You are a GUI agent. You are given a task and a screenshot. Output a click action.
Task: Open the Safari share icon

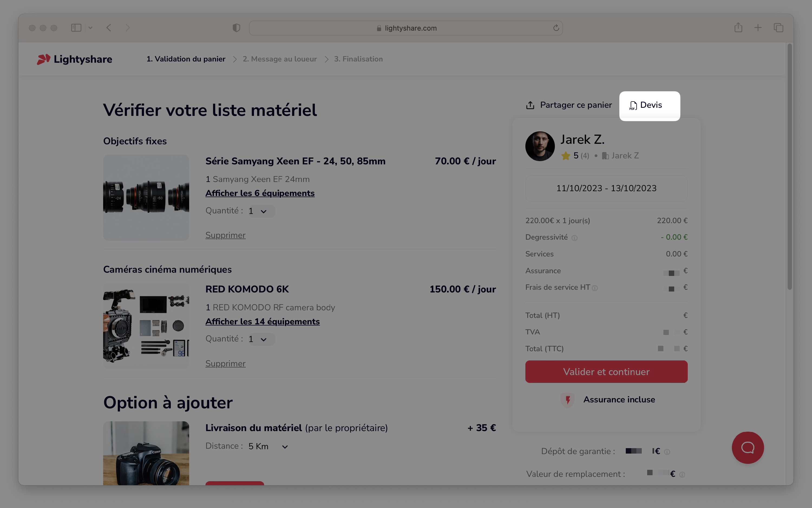(738, 28)
